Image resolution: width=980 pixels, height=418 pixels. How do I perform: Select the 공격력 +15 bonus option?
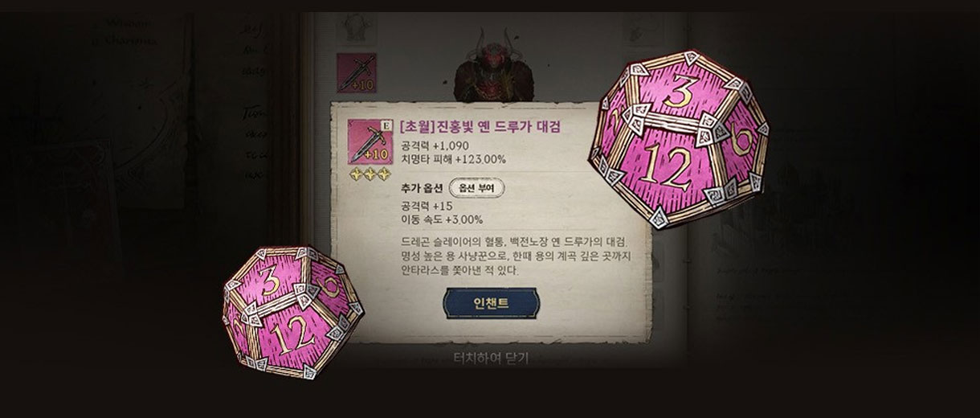pyautogui.click(x=426, y=205)
